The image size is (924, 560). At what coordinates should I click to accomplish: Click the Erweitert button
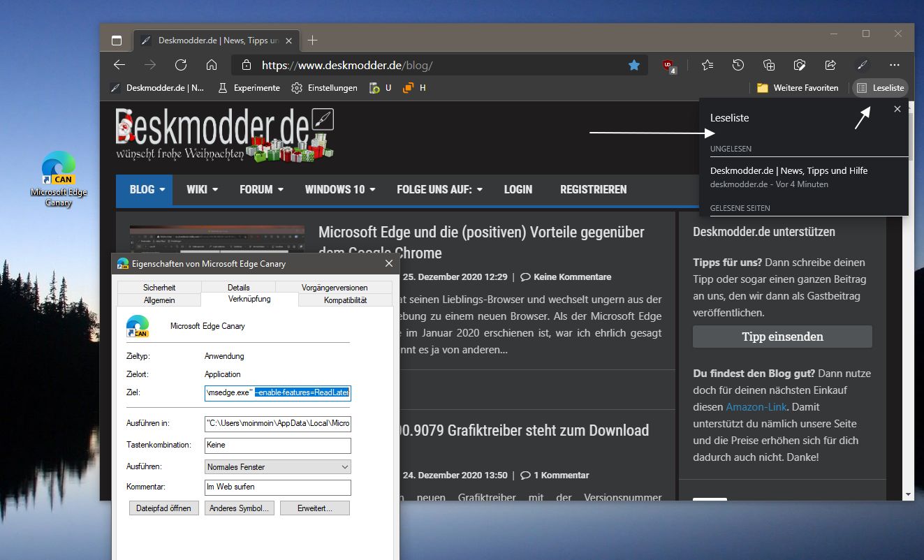[x=315, y=508]
